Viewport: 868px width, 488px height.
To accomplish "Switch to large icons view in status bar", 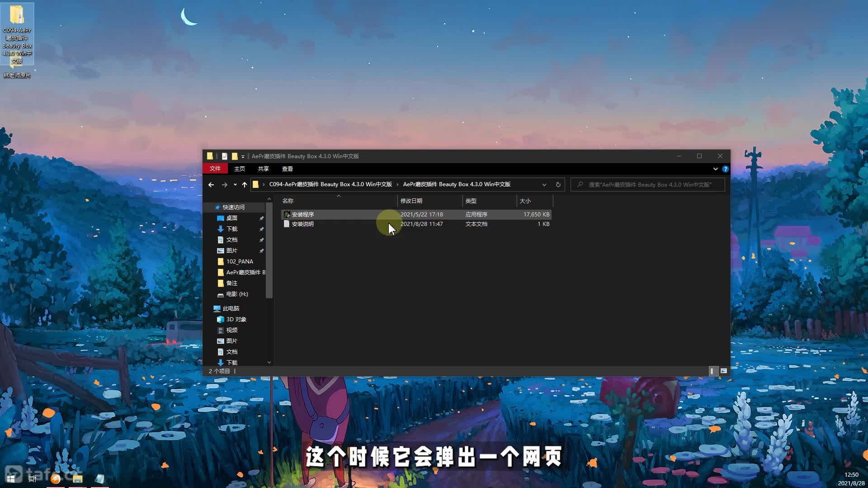I will (x=723, y=371).
